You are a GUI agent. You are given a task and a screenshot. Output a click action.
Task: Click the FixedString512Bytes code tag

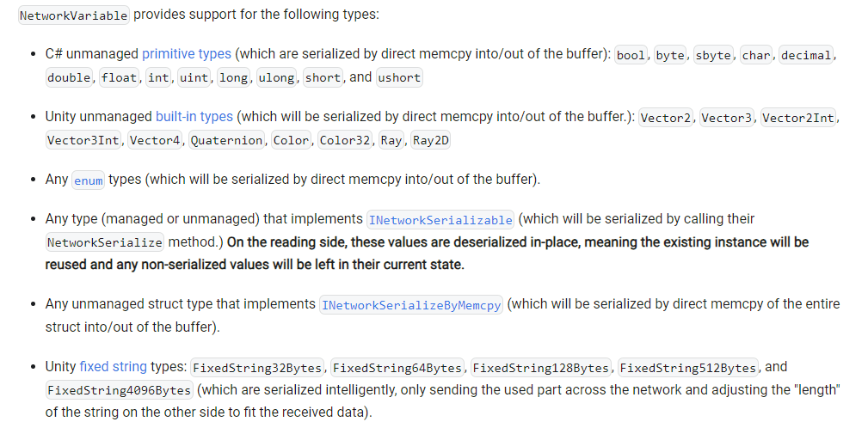688,368
